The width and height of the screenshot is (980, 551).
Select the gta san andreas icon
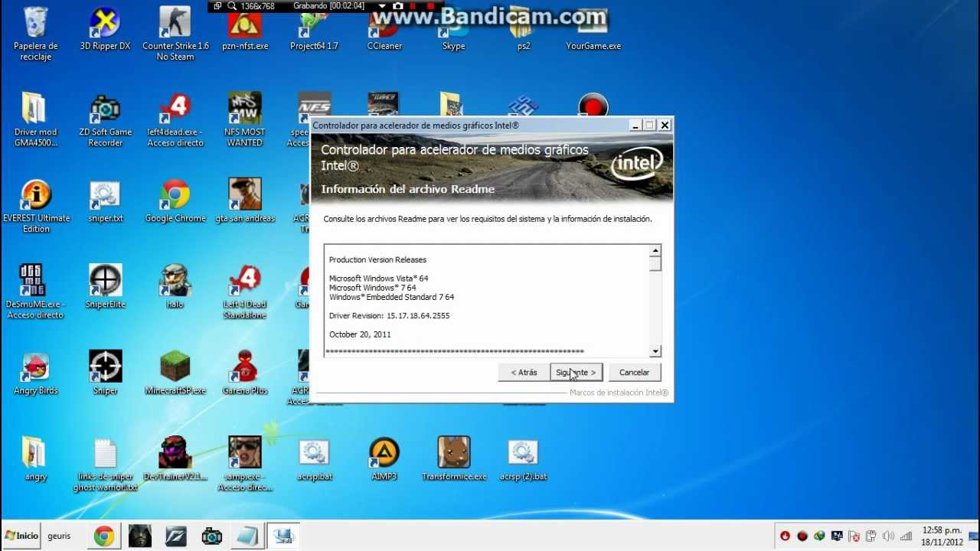click(x=245, y=201)
